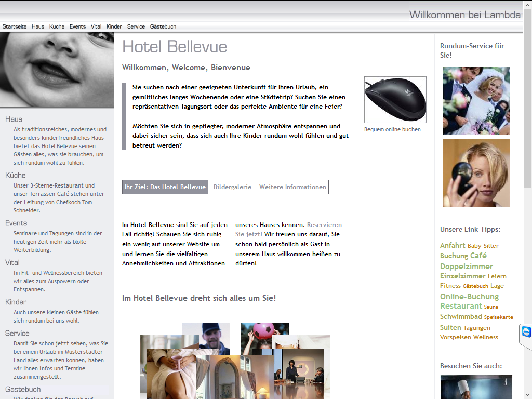Click the Hotel Bellevue page title
532x399 pixels.
[175, 47]
